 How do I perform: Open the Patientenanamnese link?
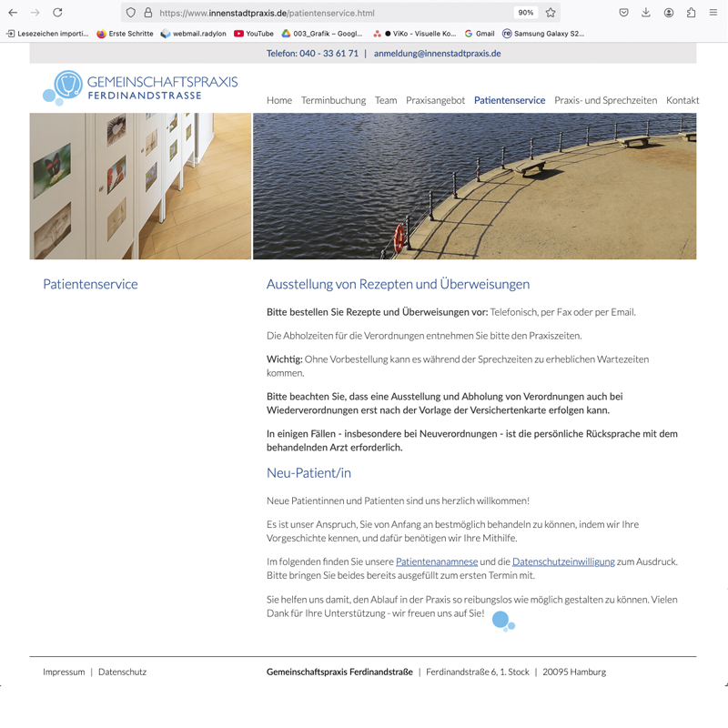437,561
